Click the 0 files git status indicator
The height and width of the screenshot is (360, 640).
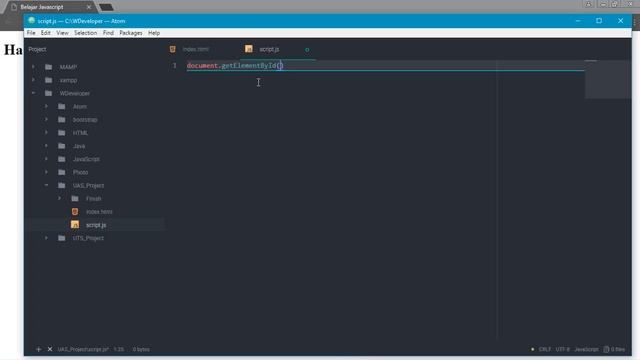pos(614,349)
